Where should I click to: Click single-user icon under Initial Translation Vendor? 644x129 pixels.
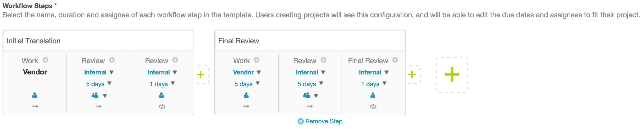pyautogui.click(x=35, y=95)
